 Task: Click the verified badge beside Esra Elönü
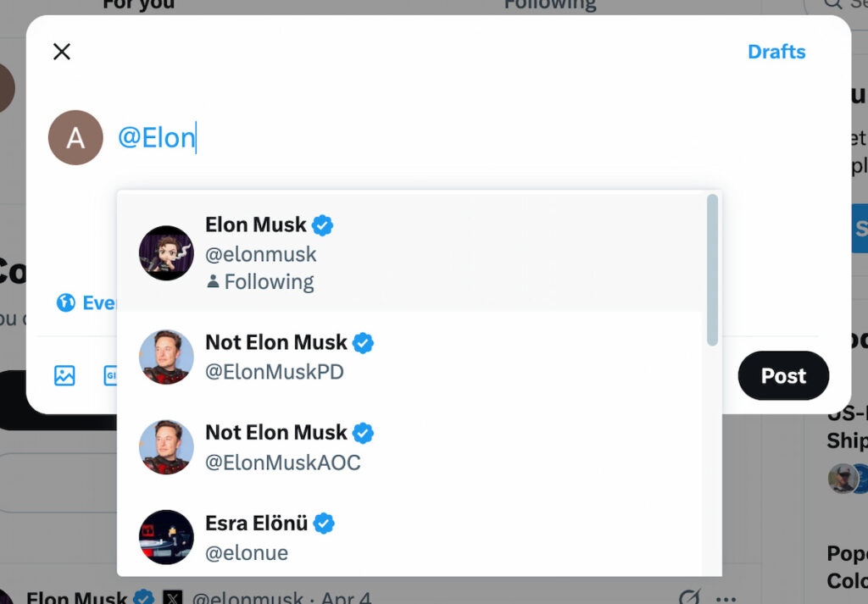pos(324,524)
